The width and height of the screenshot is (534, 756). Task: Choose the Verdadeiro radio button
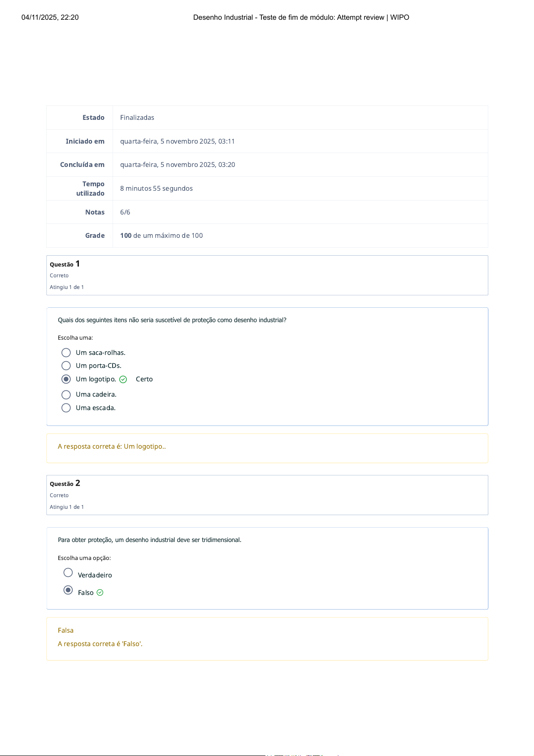68,572
